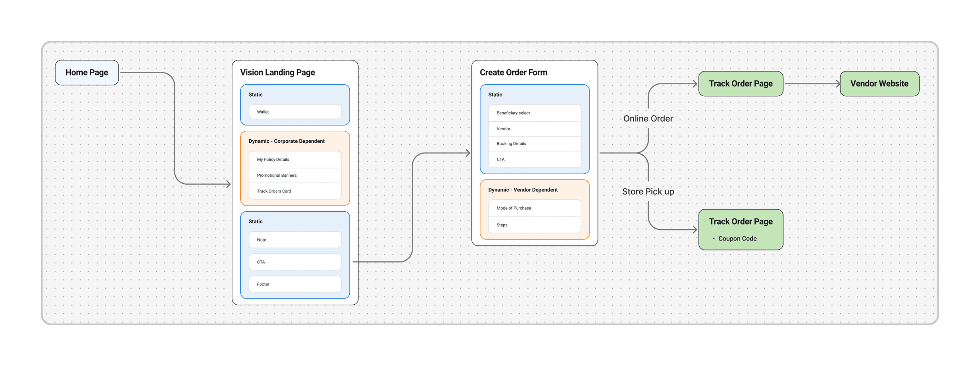The width and height of the screenshot is (980, 366).
Task: Select the Footer box
Action: click(295, 284)
